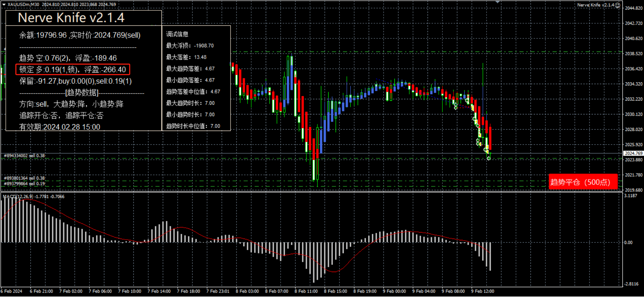Click the Nerve Knife v2.1.4 panel title

tap(71, 18)
